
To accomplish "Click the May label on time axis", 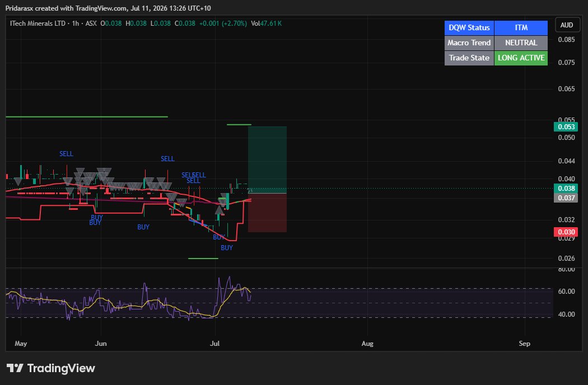I will coord(21,344).
